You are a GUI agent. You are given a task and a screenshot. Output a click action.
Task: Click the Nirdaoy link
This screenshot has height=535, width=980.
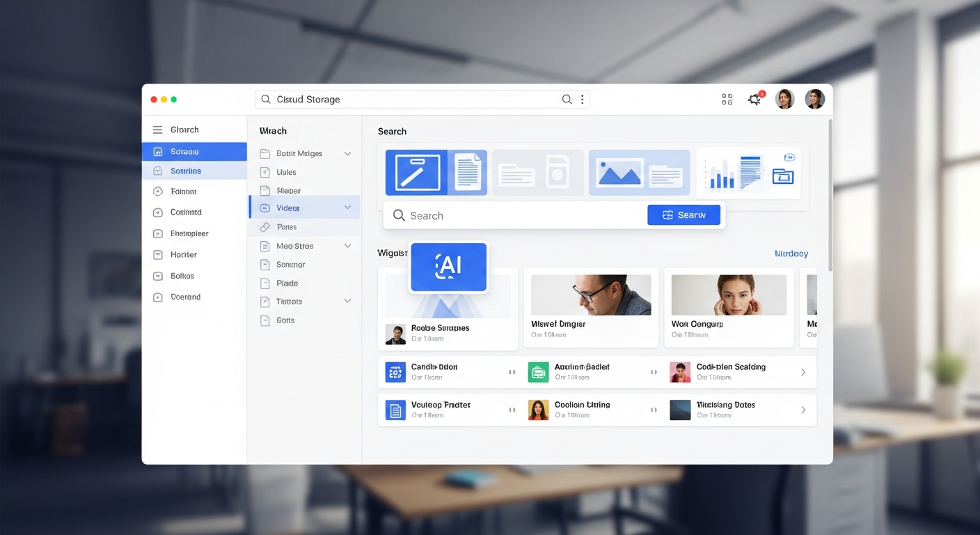click(791, 254)
